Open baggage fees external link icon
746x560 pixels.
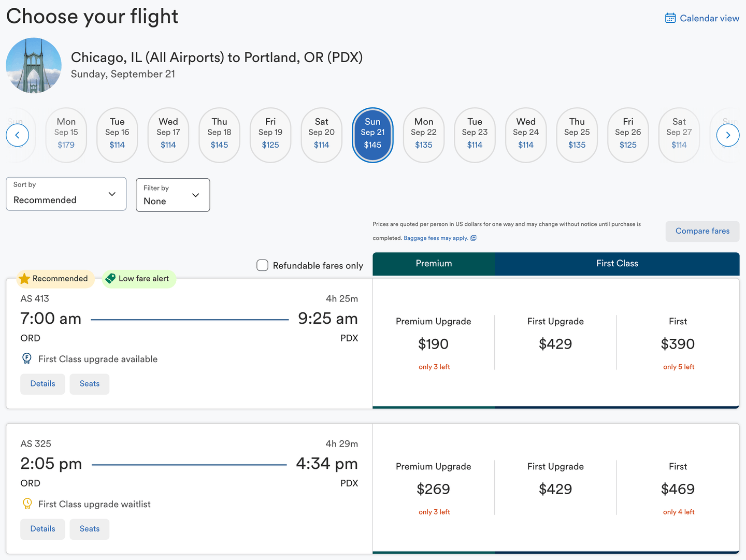click(474, 238)
